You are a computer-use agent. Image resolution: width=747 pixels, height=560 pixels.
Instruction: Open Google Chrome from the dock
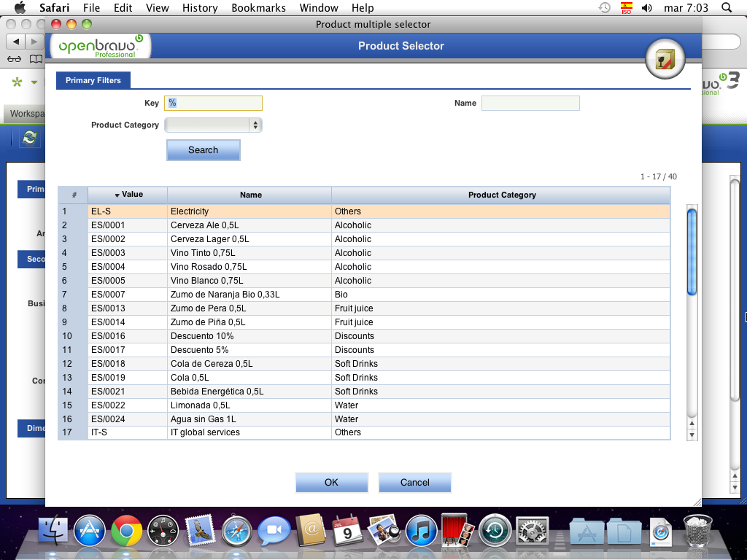pyautogui.click(x=126, y=532)
